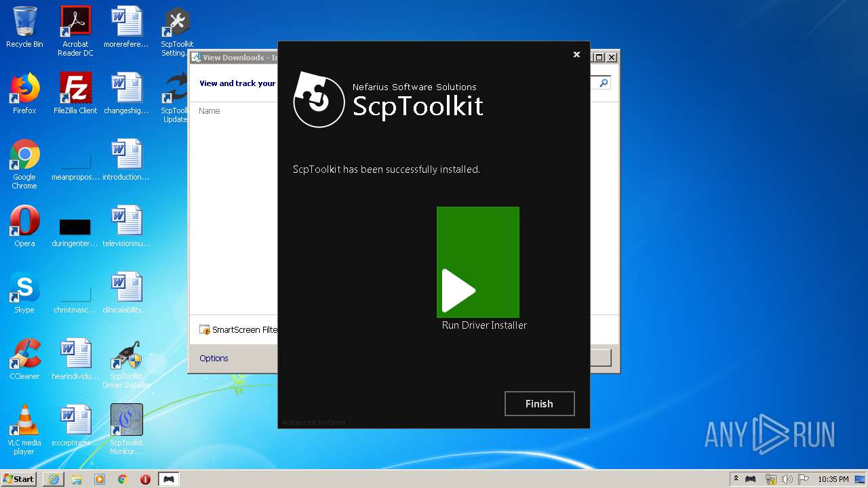Click the Finish button
Screen dimensions: 868x488
pos(540,403)
